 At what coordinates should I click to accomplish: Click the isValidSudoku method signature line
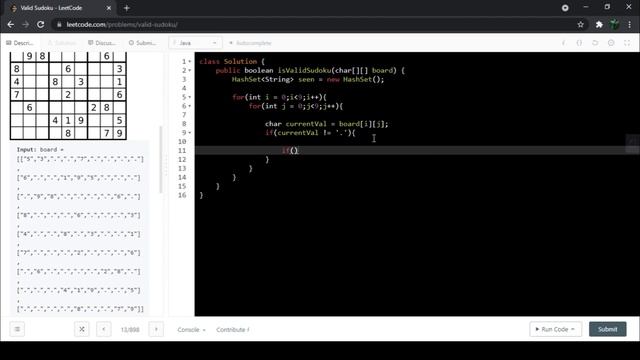tap(310, 70)
